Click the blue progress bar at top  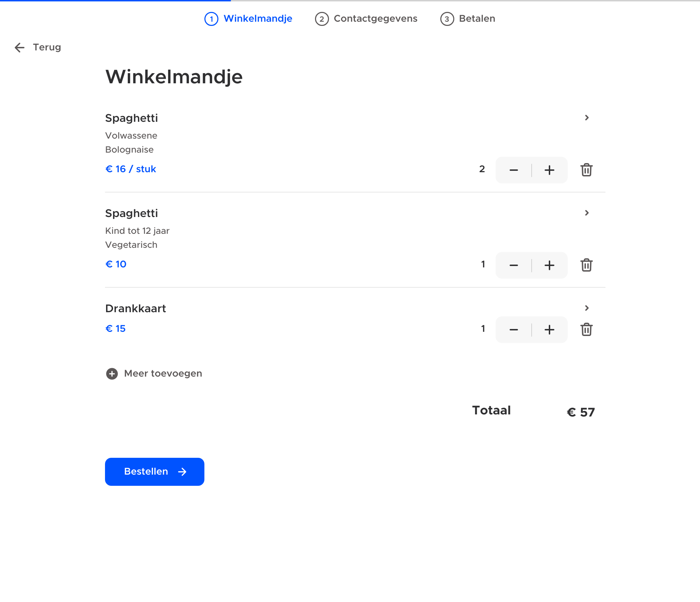[x=115, y=1]
